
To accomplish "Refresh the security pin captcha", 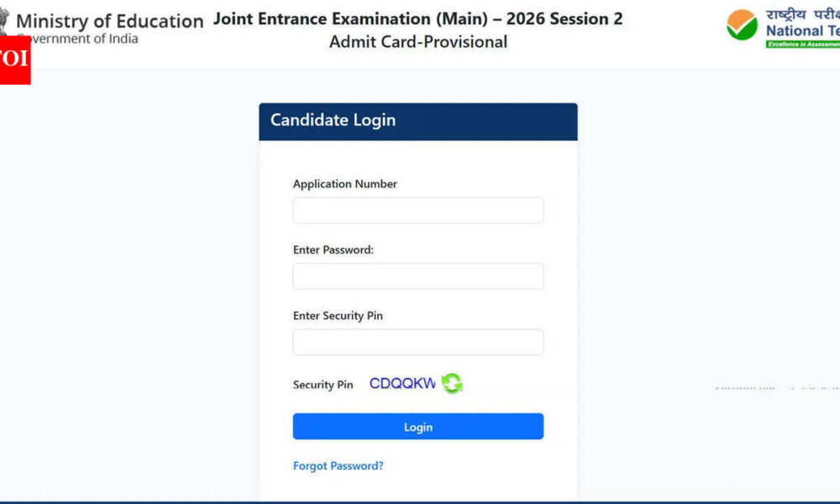I will coord(453,384).
